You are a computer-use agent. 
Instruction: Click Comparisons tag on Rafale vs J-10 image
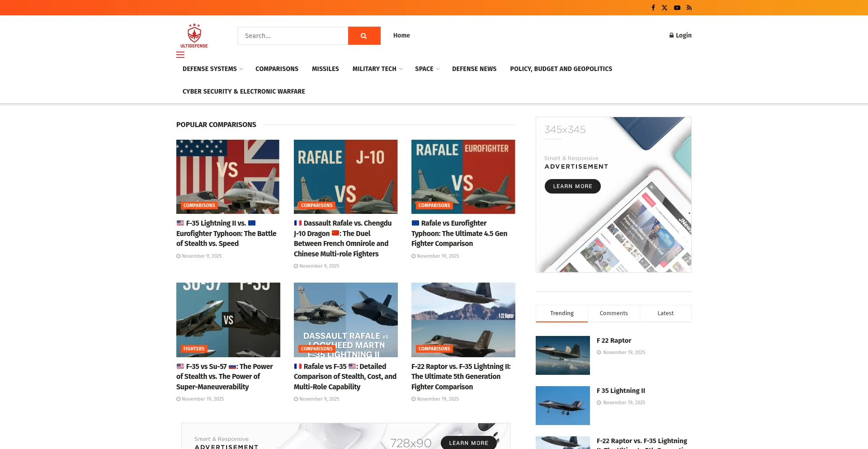tap(317, 205)
